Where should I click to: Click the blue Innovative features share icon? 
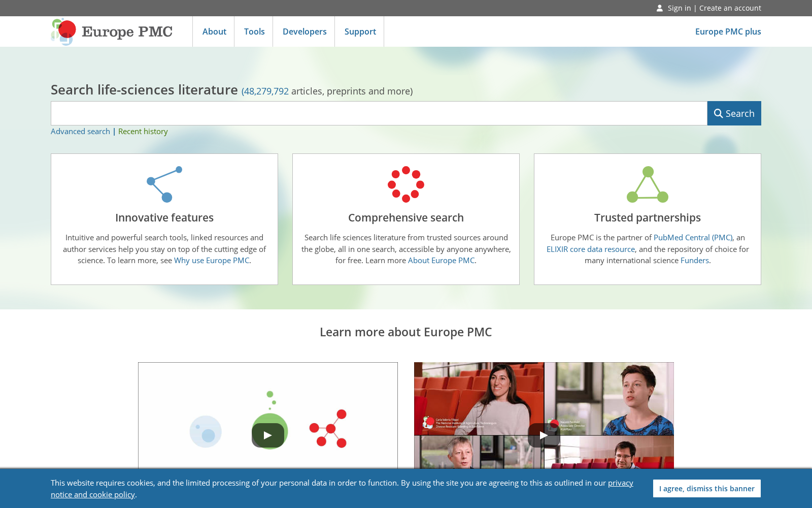coord(164,184)
